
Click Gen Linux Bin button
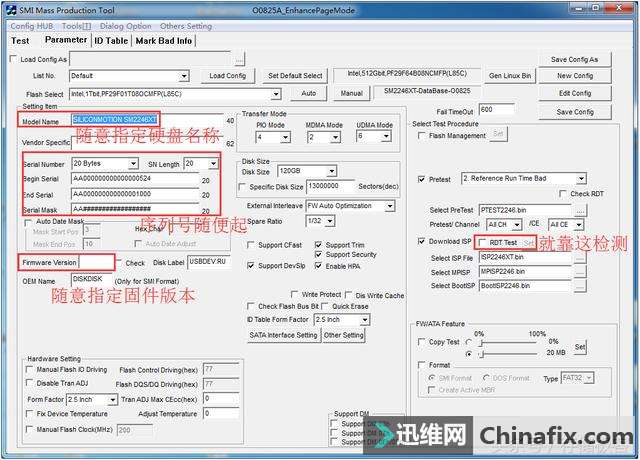coord(510,76)
